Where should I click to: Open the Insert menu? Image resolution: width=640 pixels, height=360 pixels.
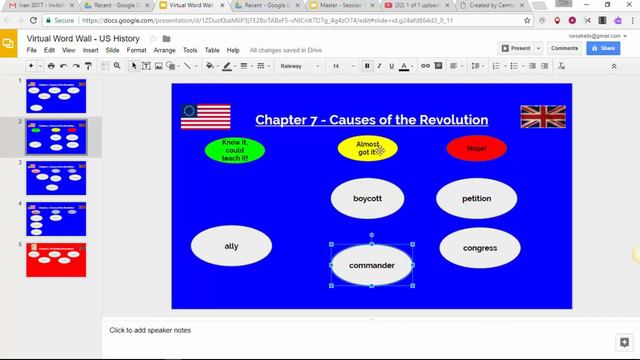click(x=90, y=50)
